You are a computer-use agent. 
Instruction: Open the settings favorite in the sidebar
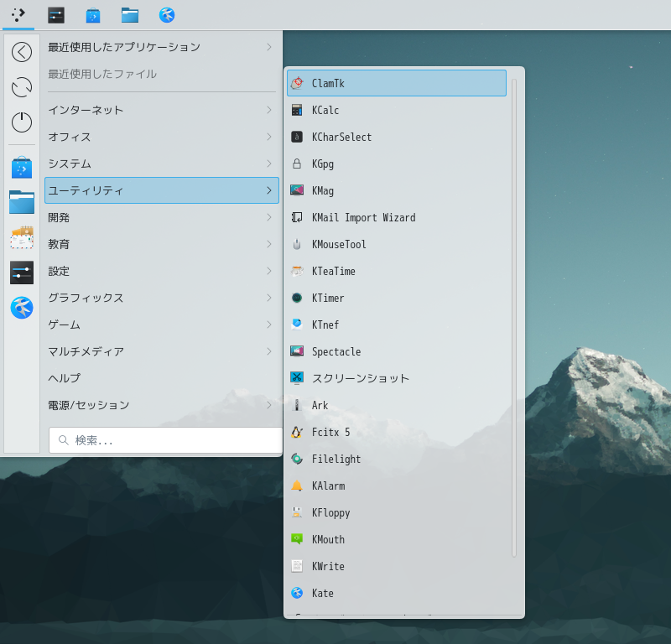[x=22, y=273]
